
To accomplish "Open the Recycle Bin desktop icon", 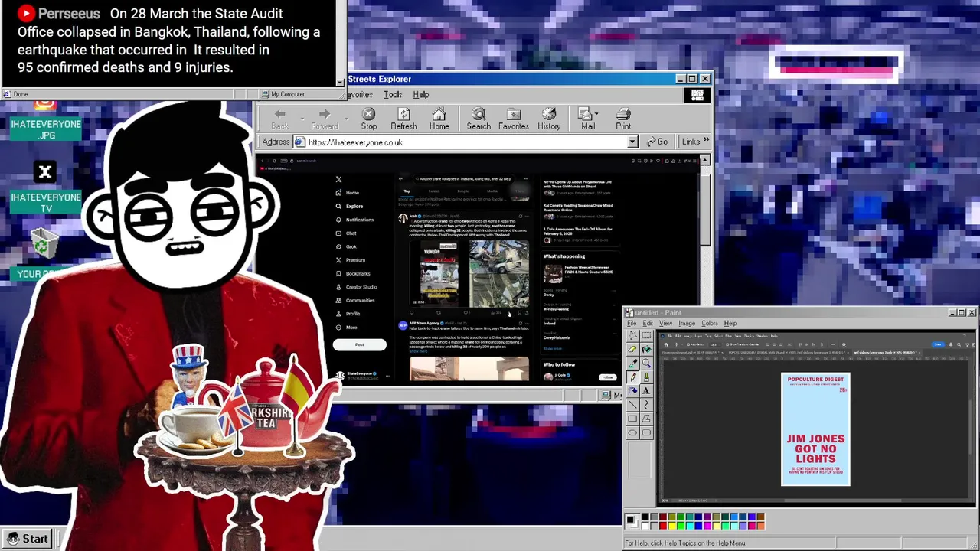I will (x=44, y=245).
